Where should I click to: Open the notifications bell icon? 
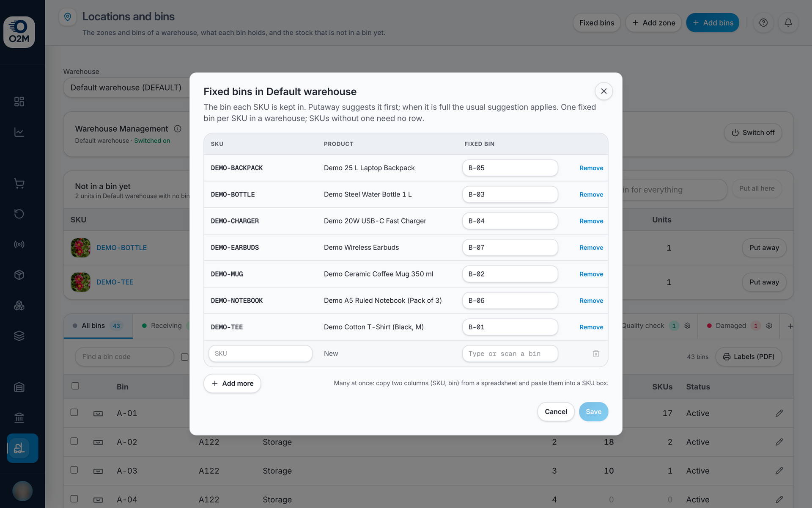pos(788,23)
